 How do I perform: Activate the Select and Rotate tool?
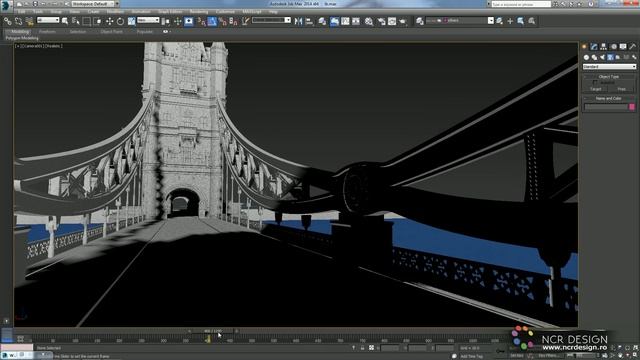120,21
